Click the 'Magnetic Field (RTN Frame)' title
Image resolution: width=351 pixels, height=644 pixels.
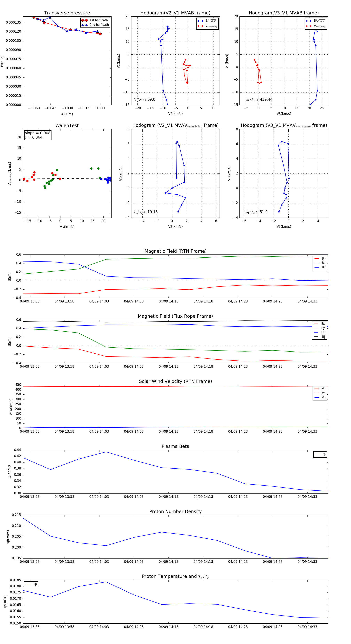point(175,251)
